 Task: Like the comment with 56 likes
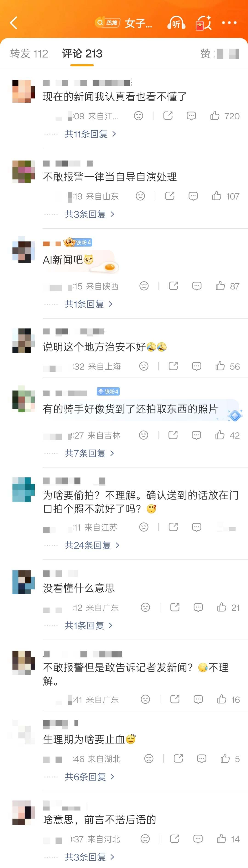point(228,366)
